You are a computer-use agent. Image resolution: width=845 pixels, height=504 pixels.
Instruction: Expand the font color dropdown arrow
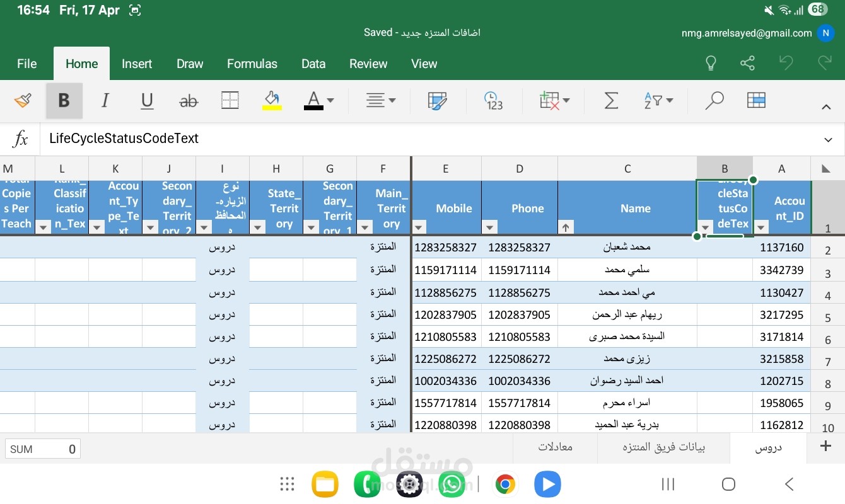pos(330,101)
